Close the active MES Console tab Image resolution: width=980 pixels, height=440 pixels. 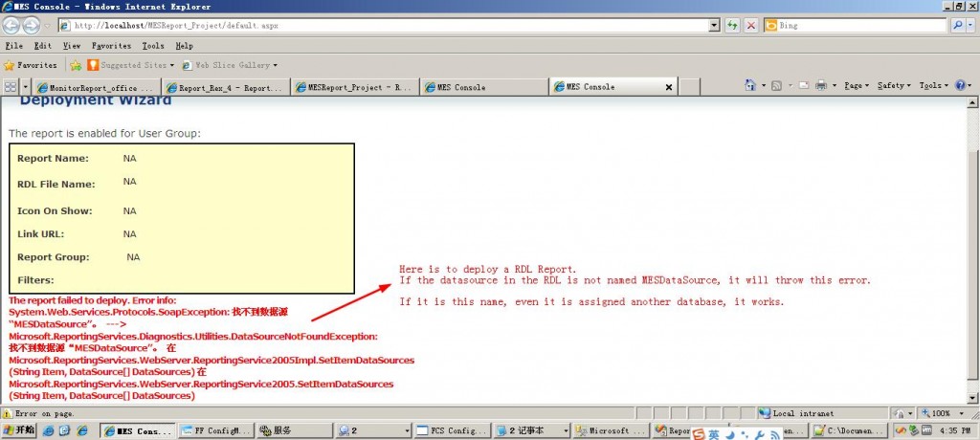[x=668, y=87]
